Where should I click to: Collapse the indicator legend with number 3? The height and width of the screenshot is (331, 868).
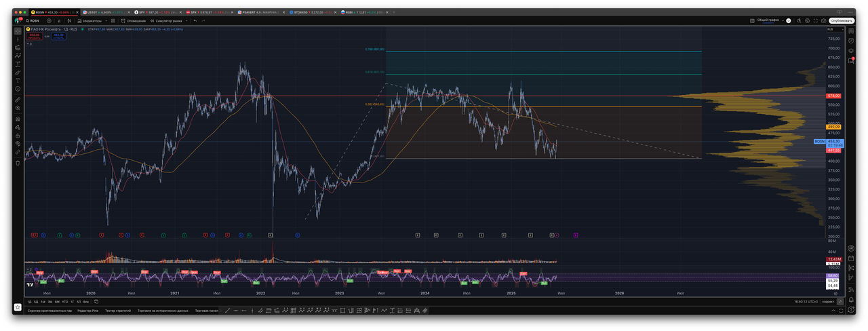30,43
